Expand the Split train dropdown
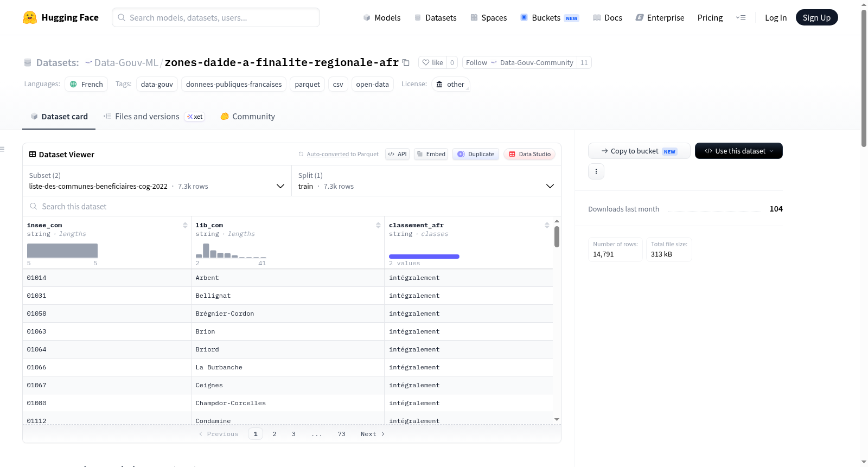868x467 pixels. coord(426,181)
